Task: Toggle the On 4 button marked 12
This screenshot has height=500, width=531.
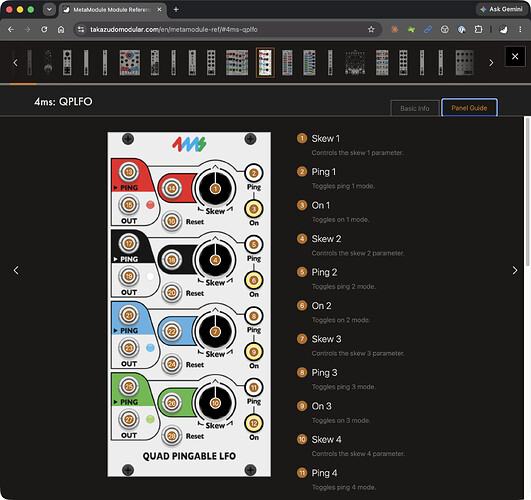Action: [x=254, y=423]
